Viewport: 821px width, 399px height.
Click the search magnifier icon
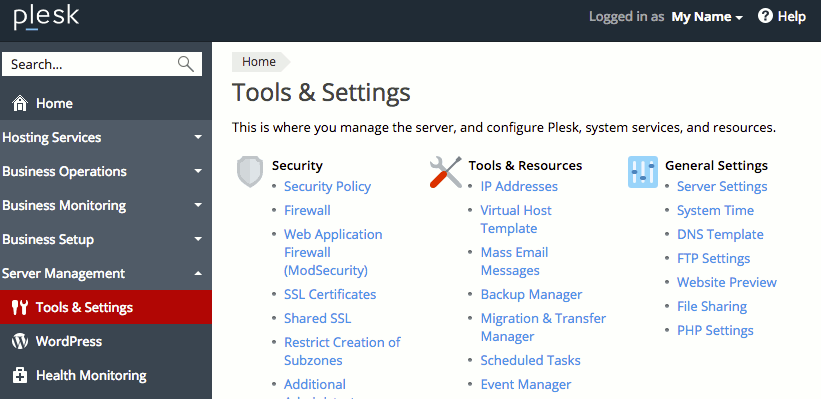tap(185, 64)
